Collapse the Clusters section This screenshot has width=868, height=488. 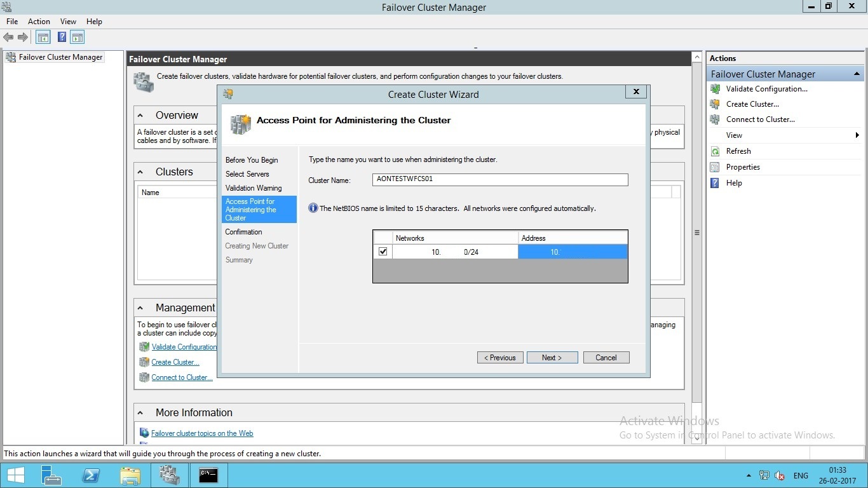[x=140, y=172]
